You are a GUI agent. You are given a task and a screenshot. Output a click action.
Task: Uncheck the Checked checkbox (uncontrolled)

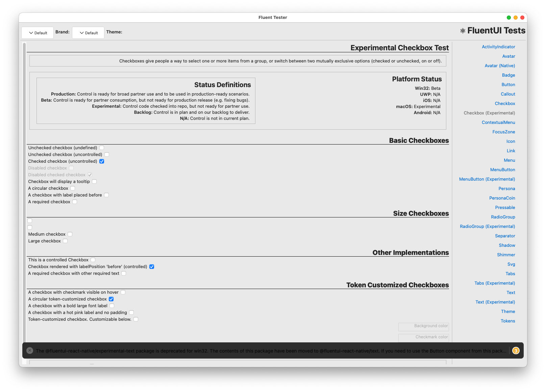click(102, 161)
